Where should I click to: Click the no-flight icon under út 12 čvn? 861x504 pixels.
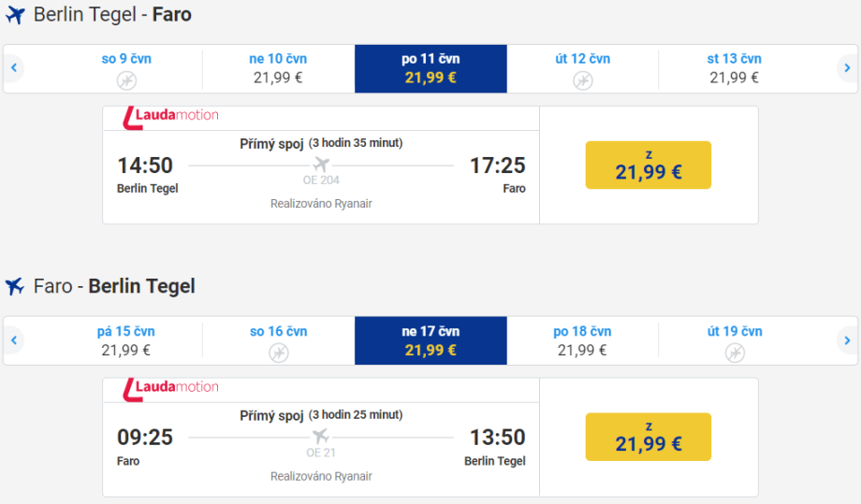[x=582, y=80]
